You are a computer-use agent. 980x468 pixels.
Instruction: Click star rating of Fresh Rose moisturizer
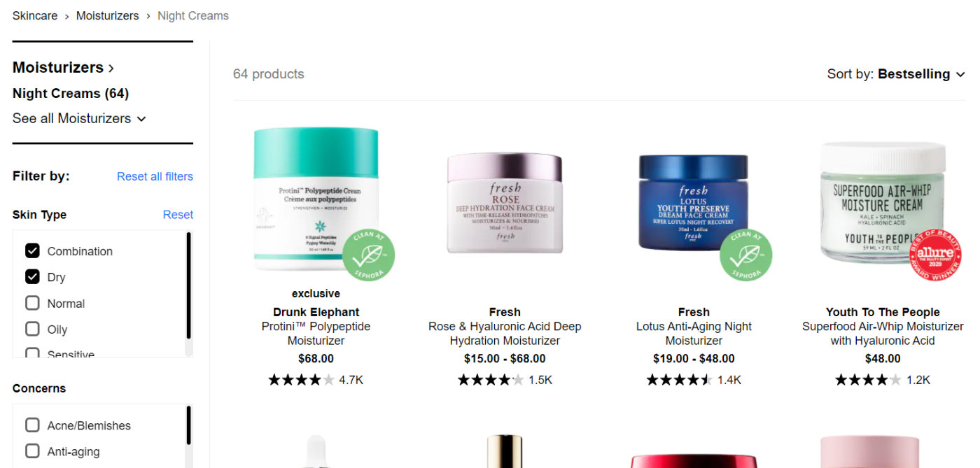pos(491,380)
